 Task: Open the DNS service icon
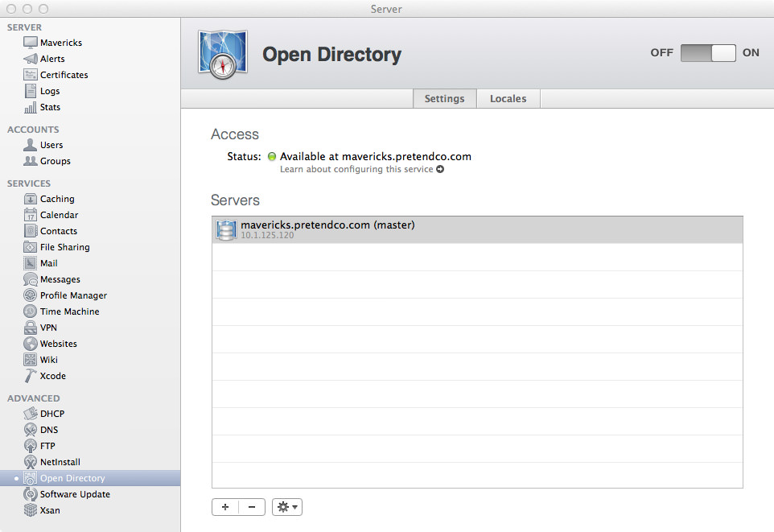(x=30, y=430)
